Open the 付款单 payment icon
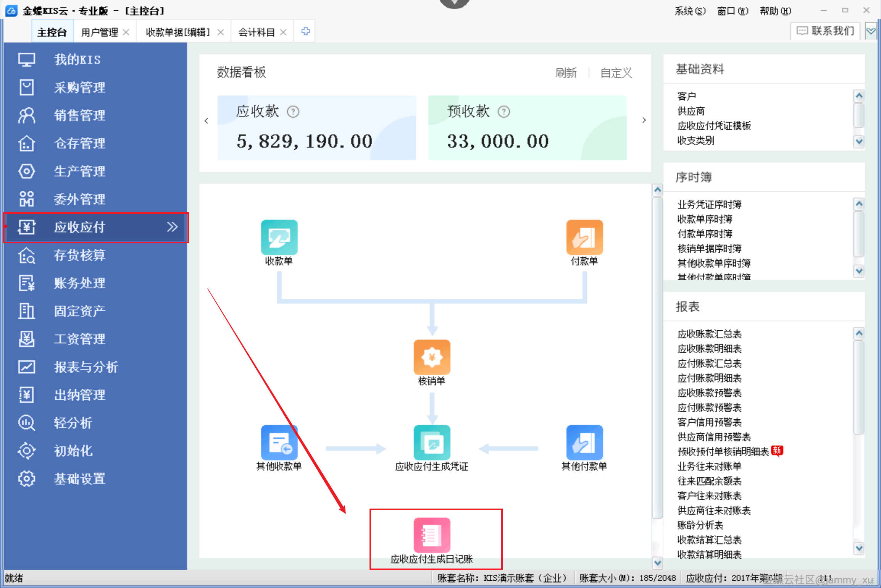 pyautogui.click(x=584, y=237)
